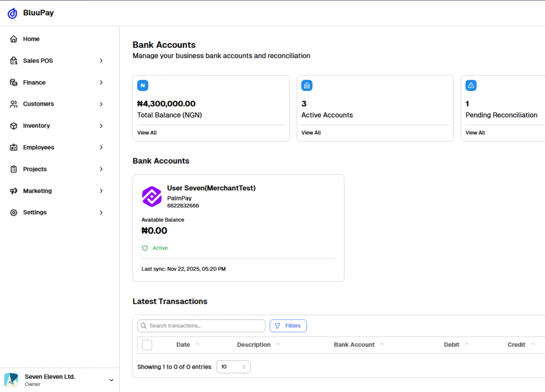Image resolution: width=545 pixels, height=392 pixels.
Task: Expand the Finance sidebar section
Action: coord(35,82)
